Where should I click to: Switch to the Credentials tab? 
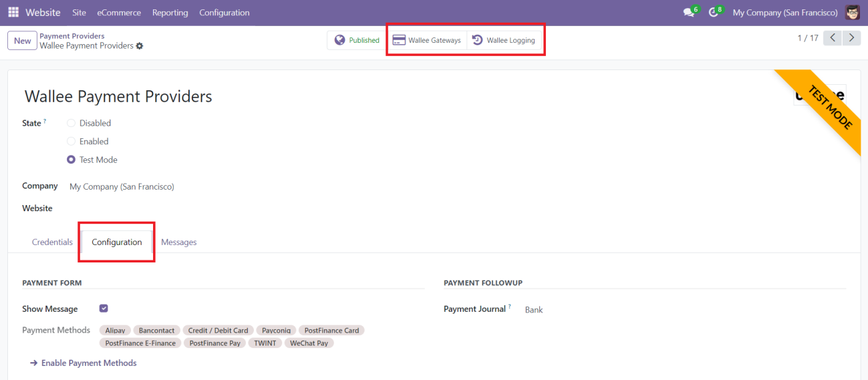pyautogui.click(x=52, y=242)
